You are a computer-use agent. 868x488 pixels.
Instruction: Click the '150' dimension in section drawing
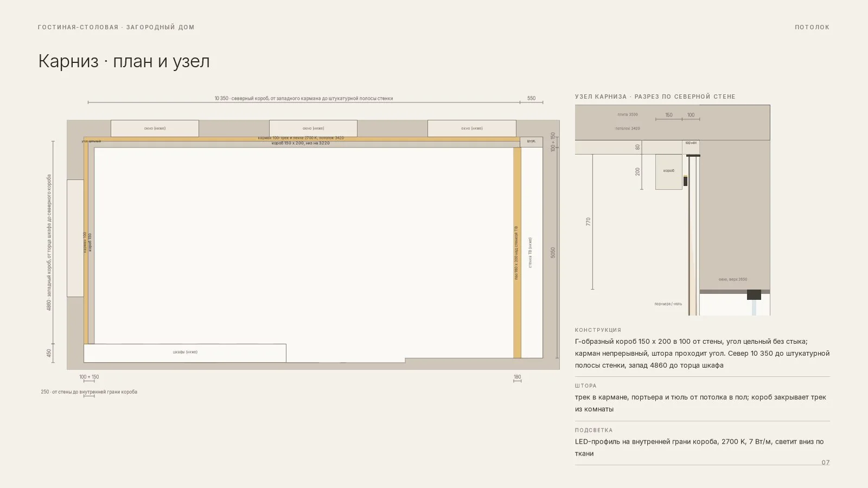tap(669, 115)
